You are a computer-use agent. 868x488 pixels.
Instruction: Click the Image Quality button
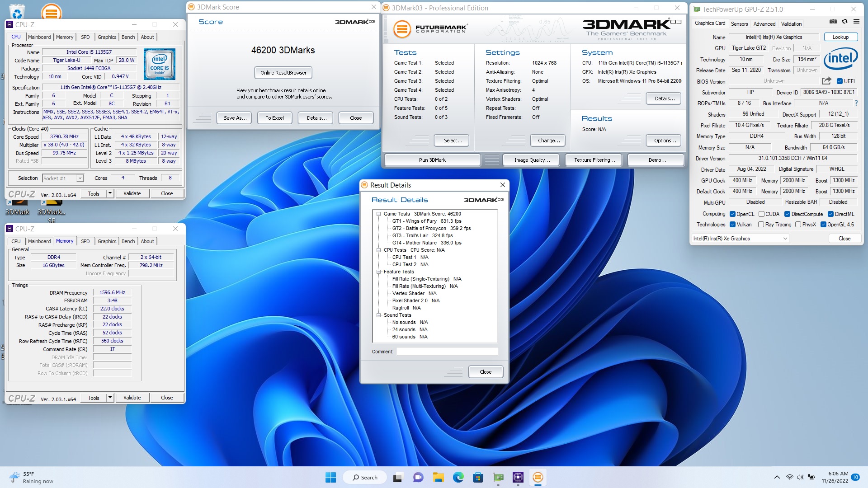532,160
